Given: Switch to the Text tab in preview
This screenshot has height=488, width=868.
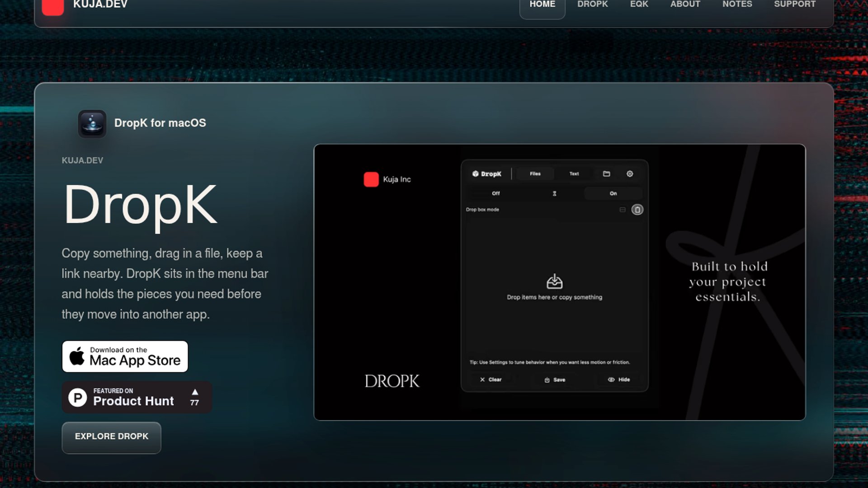Looking at the screenshot, I should (x=574, y=174).
